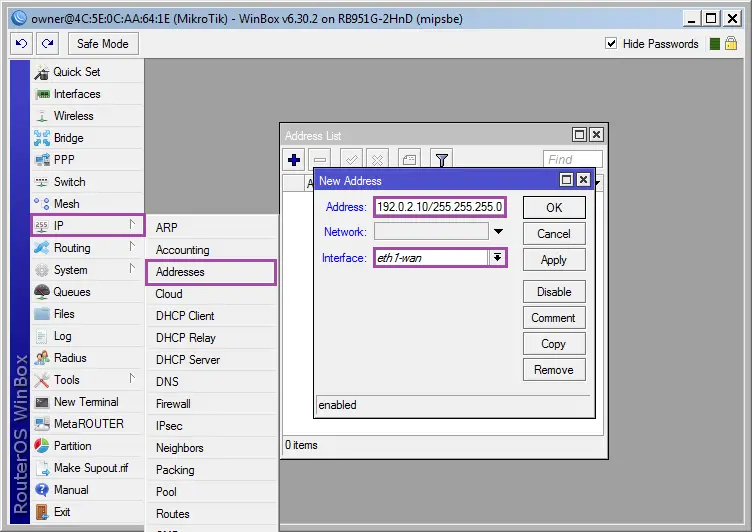Open New Terminal
752x532 pixels.
pyautogui.click(x=88, y=402)
